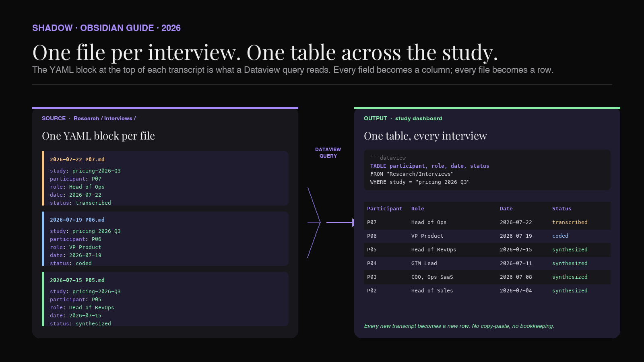The height and width of the screenshot is (362, 644).
Task: Click table cell 'Head of Ops'
Action: pos(429,222)
